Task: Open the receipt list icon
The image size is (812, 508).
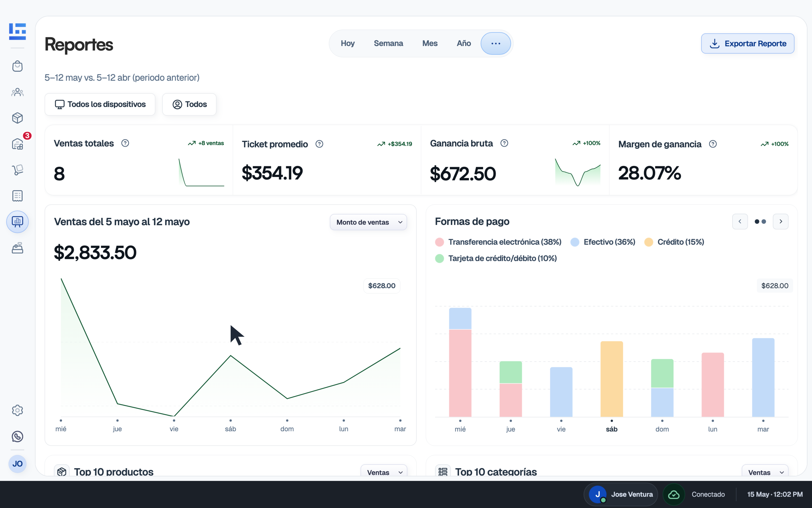Action: tap(17, 196)
